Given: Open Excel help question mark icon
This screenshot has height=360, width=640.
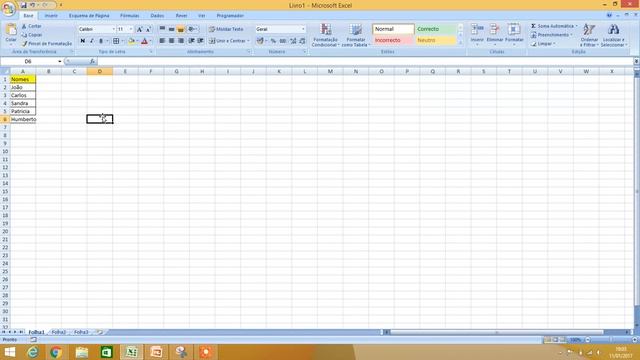Looking at the screenshot, I should (609, 15).
